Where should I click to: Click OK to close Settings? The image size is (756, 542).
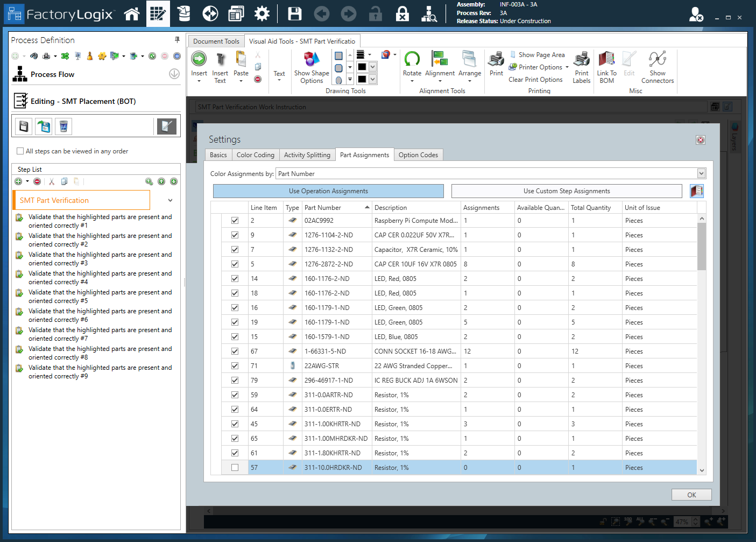(691, 494)
